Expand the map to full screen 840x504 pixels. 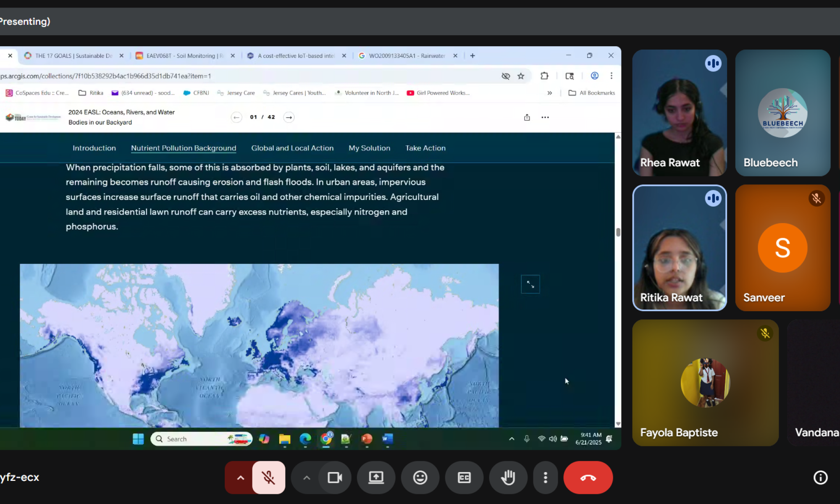coord(530,284)
